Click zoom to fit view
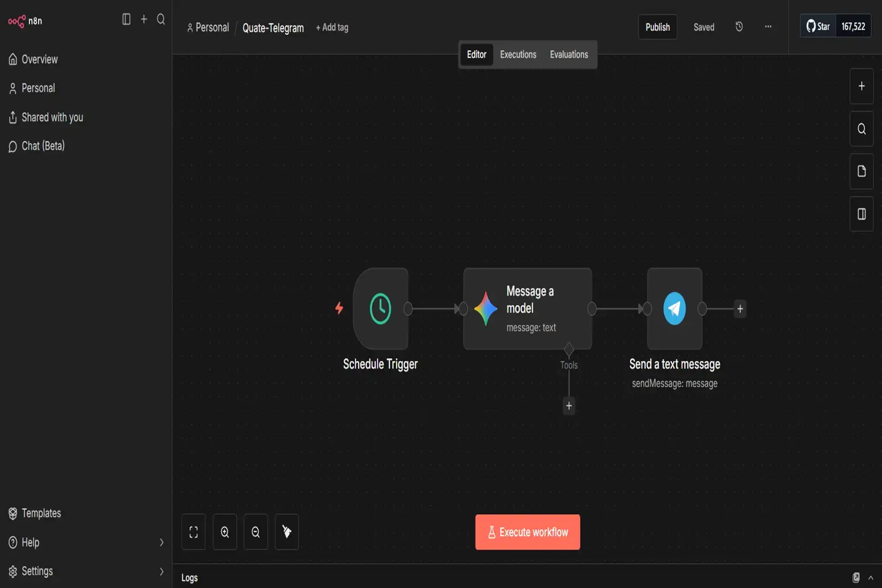Screen dimensions: 882x588 pyautogui.click(x=194, y=531)
